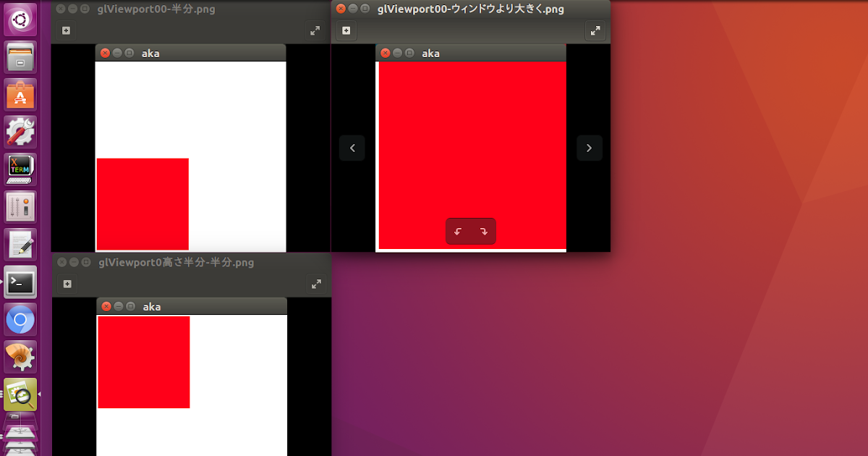Image resolution: width=868 pixels, height=456 pixels.
Task: Toggle fullscreen in glViewport0高さ半分-半分.png viewer
Action: pyautogui.click(x=315, y=284)
